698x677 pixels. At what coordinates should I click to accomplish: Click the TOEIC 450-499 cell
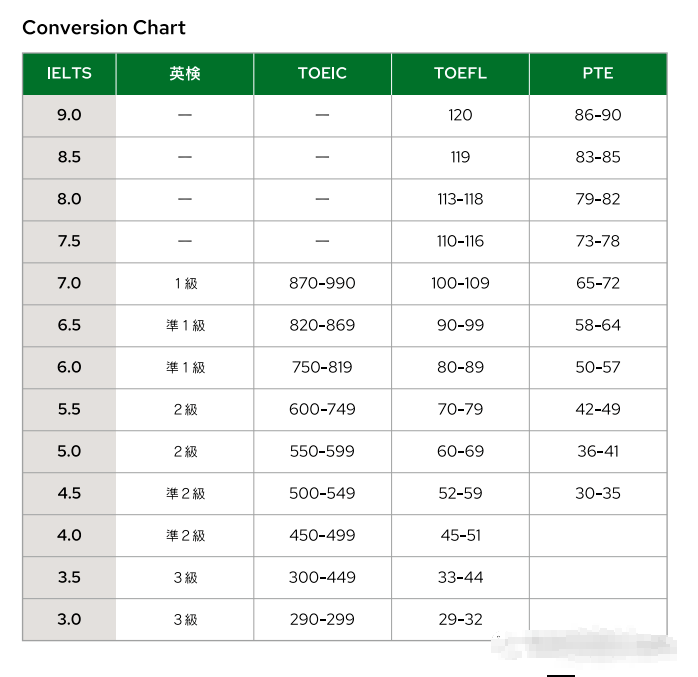click(x=322, y=535)
